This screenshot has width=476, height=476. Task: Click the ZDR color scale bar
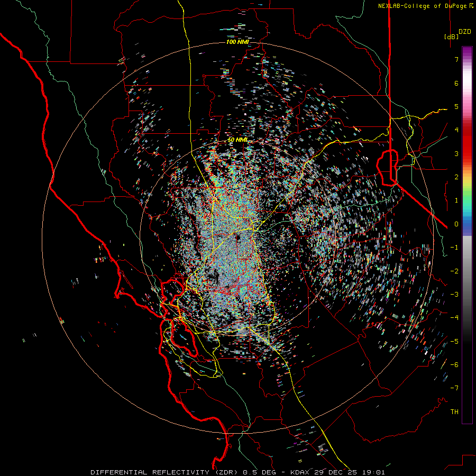coord(467,235)
